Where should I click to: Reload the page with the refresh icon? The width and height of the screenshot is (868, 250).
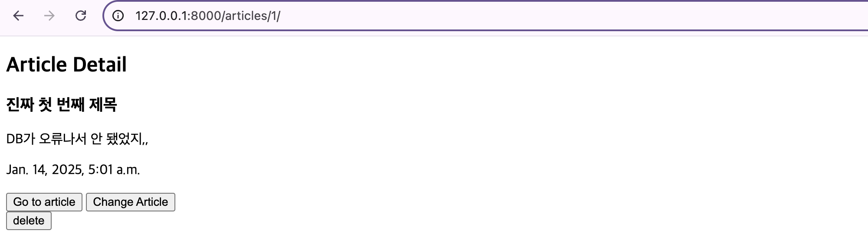tap(81, 16)
